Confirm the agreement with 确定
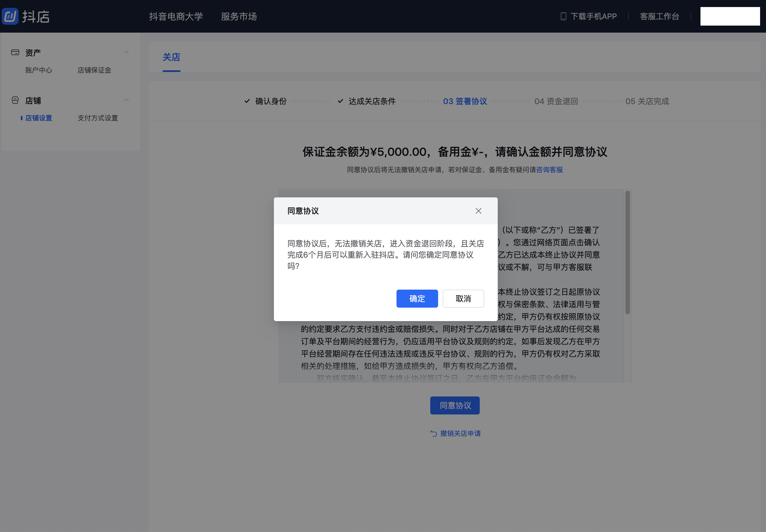Image resolution: width=766 pixels, height=532 pixels. (x=417, y=298)
